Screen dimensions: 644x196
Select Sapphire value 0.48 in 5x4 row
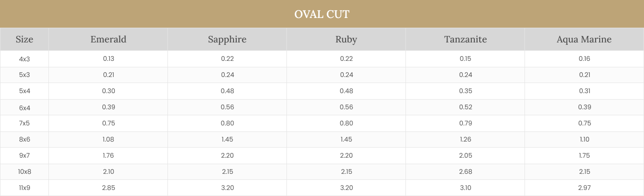[x=227, y=91]
